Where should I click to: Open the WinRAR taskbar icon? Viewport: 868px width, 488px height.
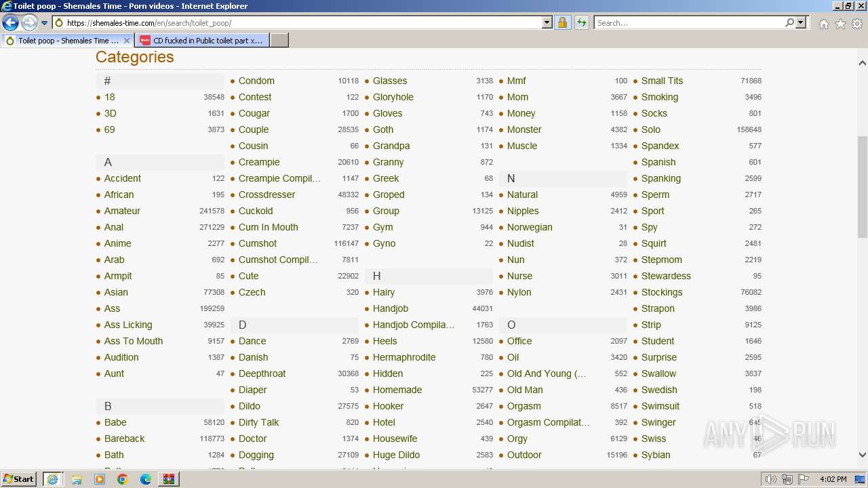tap(169, 479)
